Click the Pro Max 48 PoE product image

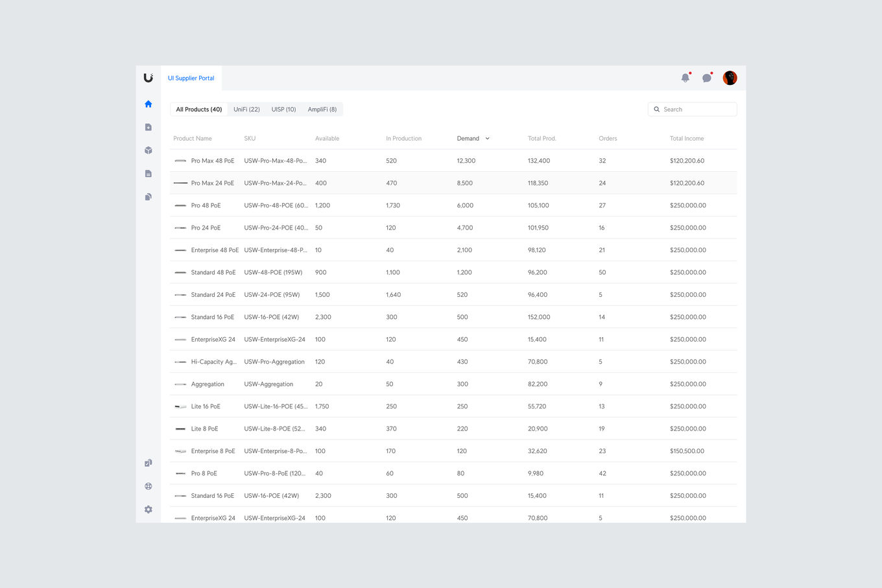click(x=180, y=161)
